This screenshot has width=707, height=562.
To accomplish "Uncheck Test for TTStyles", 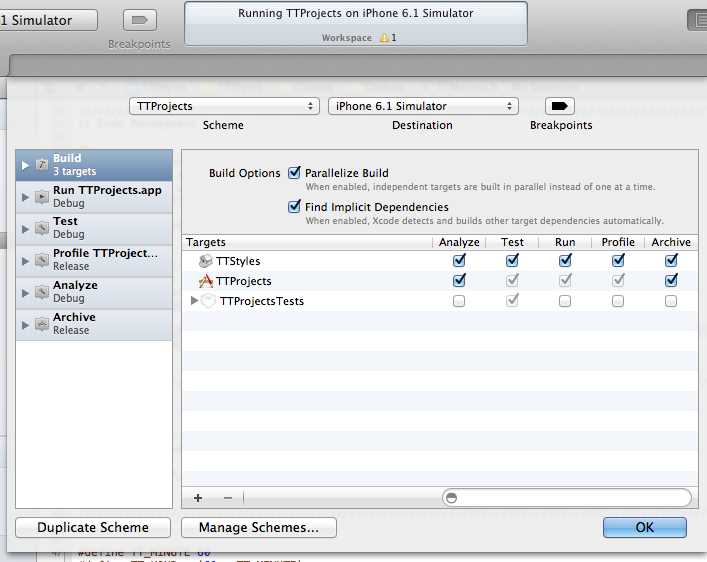I will (x=512, y=260).
